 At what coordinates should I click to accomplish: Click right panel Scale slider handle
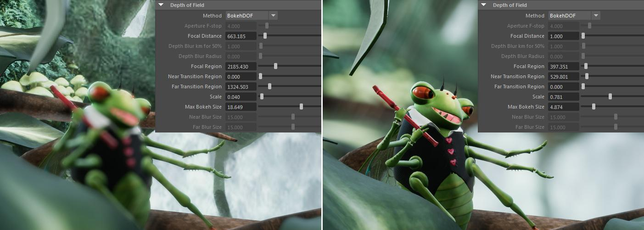point(610,97)
